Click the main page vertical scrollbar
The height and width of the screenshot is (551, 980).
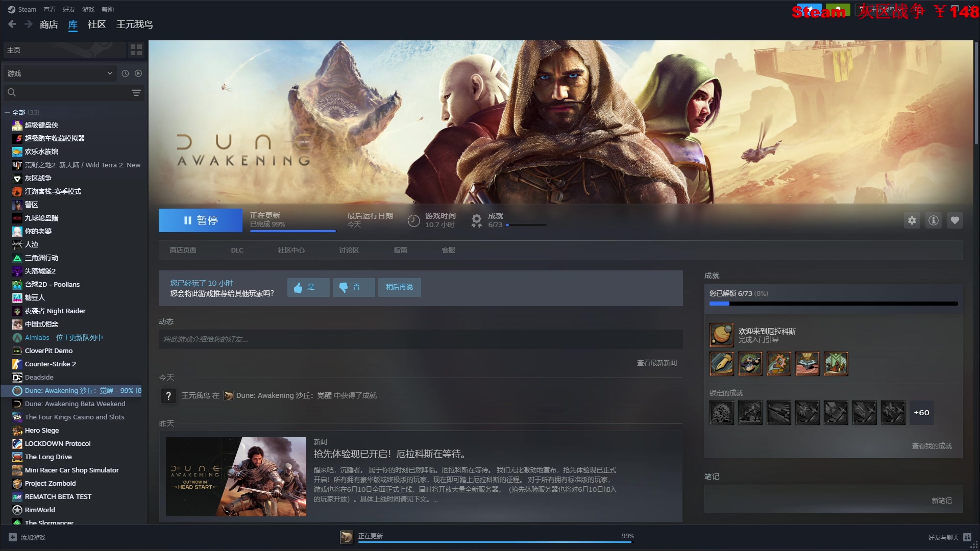(976, 92)
